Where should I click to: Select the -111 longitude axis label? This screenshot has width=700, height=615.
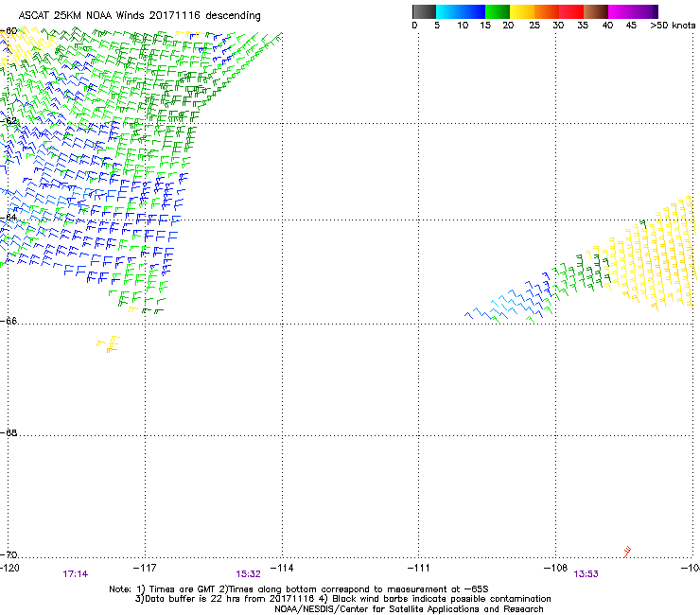[418, 568]
